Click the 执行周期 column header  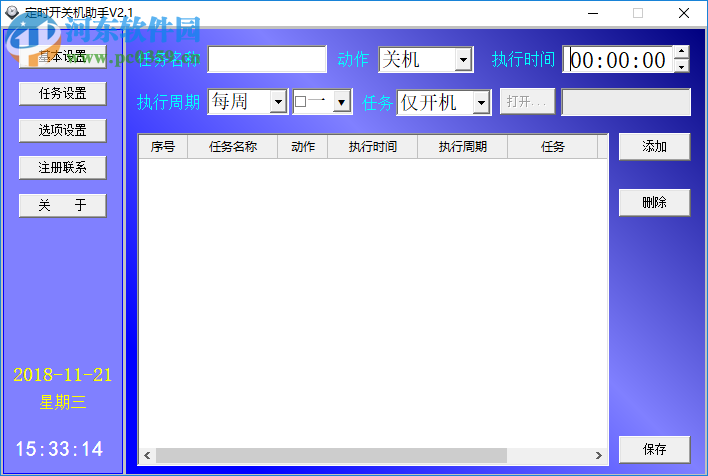(462, 147)
